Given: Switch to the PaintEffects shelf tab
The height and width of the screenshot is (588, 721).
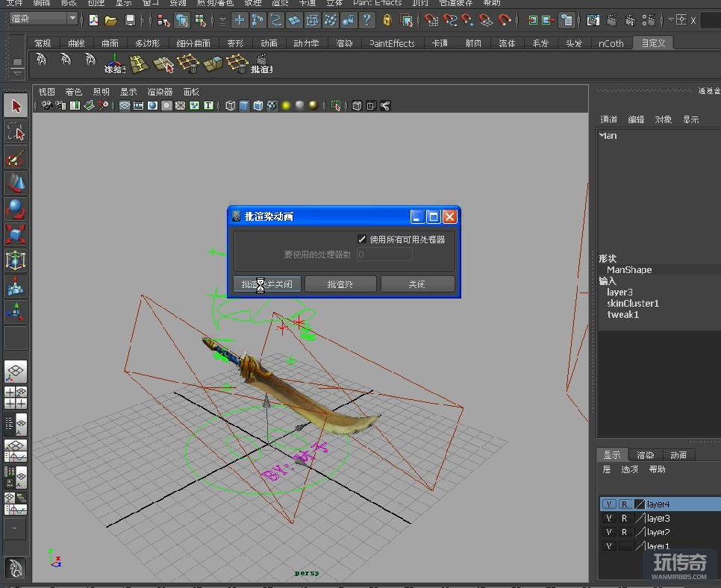Looking at the screenshot, I should [392, 43].
